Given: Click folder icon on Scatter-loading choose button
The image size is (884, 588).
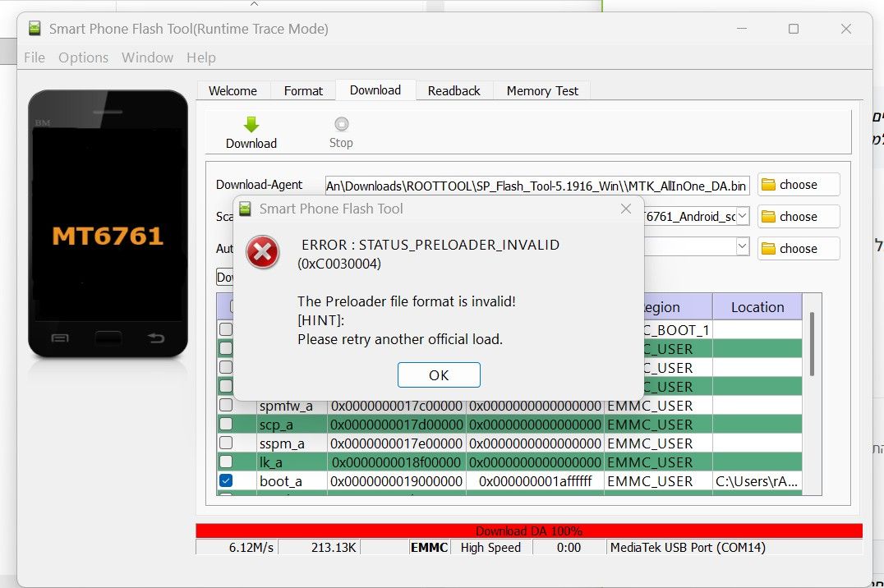Looking at the screenshot, I should coord(768,217).
